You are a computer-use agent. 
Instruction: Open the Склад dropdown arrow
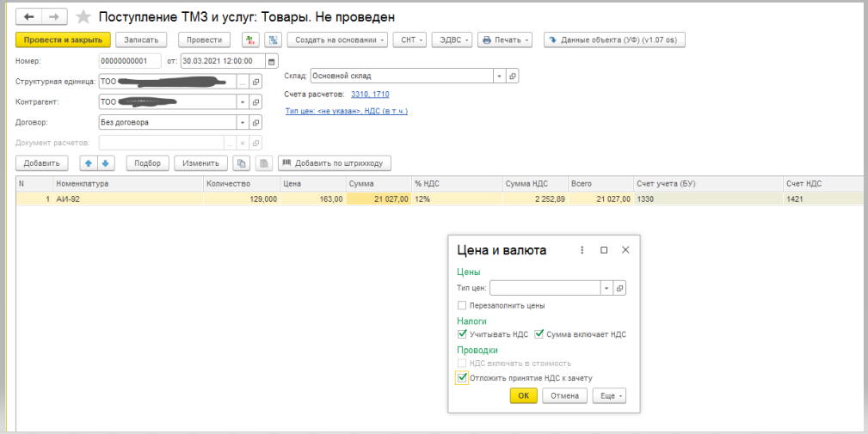pyautogui.click(x=499, y=76)
